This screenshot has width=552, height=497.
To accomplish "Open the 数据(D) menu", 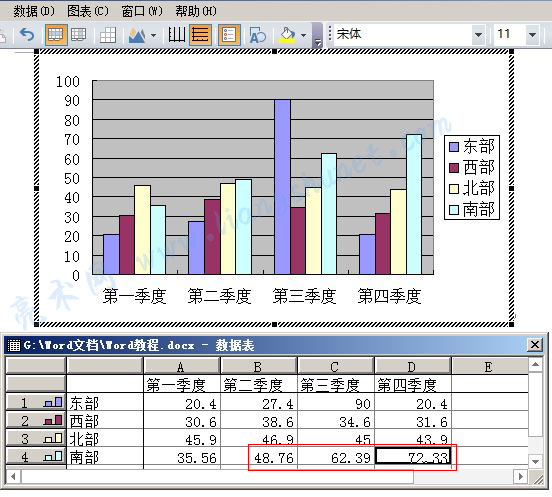I will (x=34, y=11).
